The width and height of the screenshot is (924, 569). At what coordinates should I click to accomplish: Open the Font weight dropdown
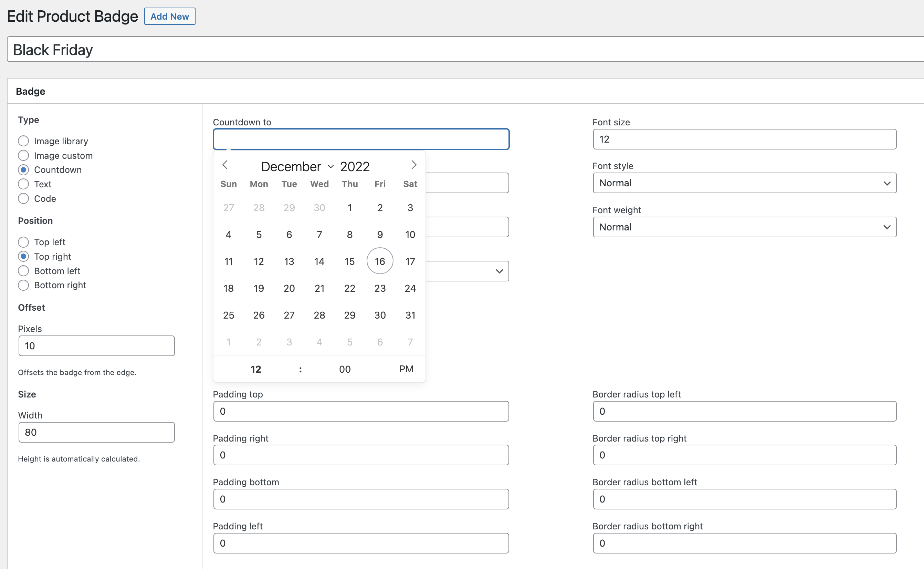point(744,227)
